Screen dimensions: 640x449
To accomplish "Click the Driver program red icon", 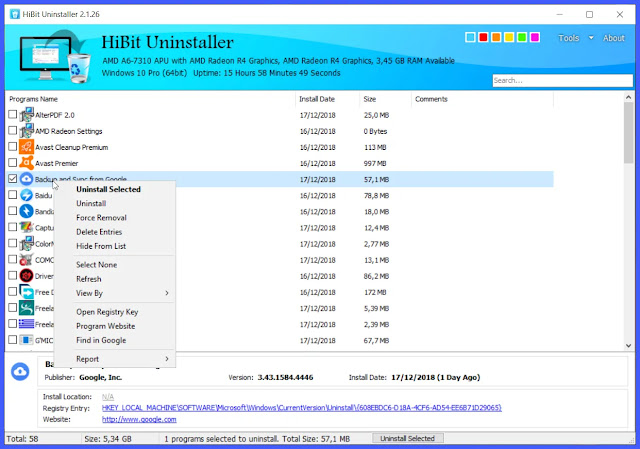I will [27, 276].
